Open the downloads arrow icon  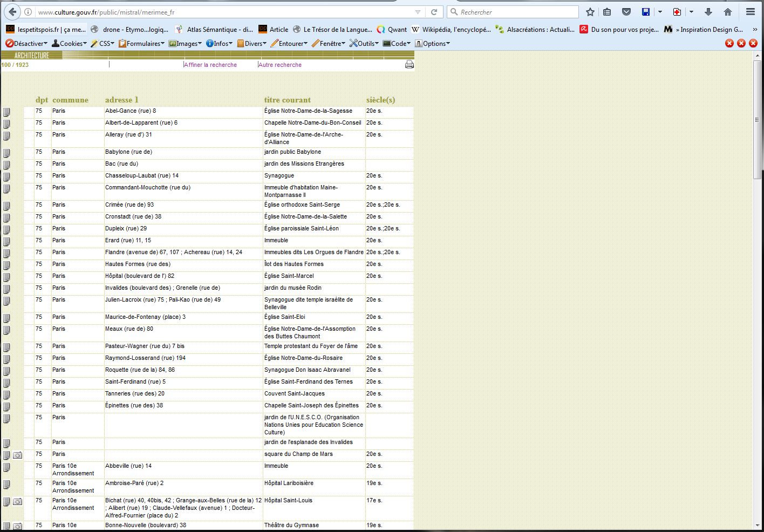click(x=708, y=12)
